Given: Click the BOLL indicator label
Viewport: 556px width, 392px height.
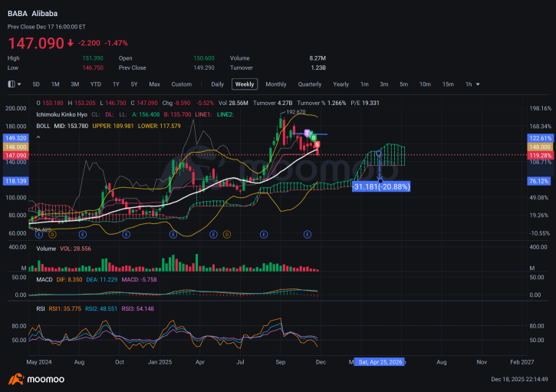Looking at the screenshot, I should (43, 126).
